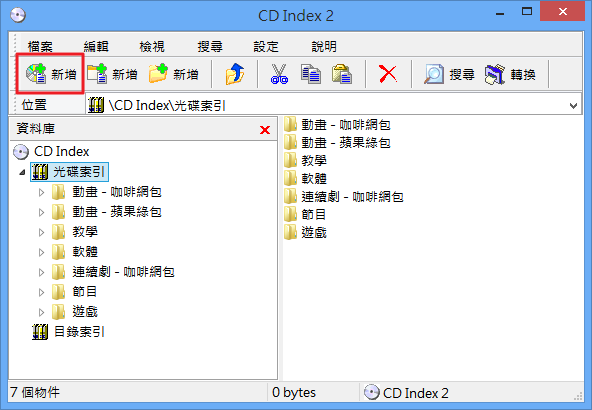592x410 pixels.
Task: Delete item with the red X toolbar icon
Action: click(388, 74)
